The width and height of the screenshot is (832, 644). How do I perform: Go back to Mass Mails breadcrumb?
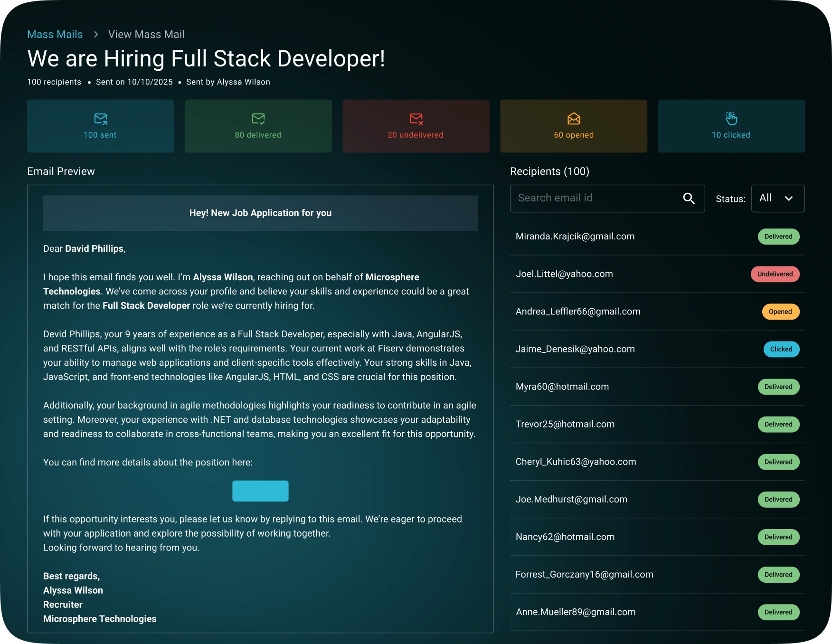(x=55, y=34)
